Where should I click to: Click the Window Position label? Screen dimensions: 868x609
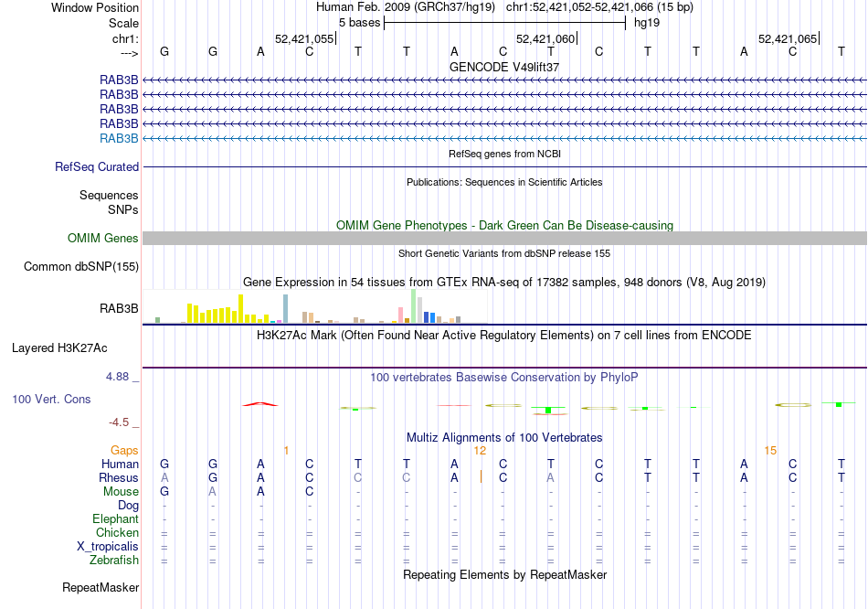click(x=95, y=7)
